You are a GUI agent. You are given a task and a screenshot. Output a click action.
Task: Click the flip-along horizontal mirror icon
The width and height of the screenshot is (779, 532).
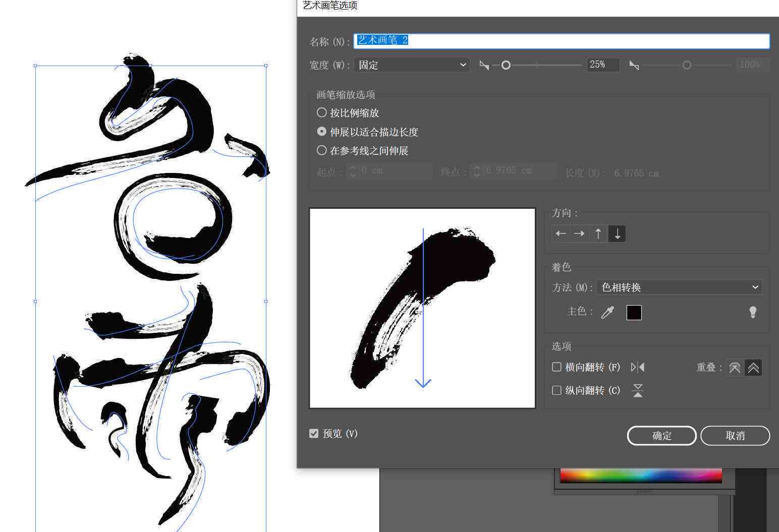(638, 367)
